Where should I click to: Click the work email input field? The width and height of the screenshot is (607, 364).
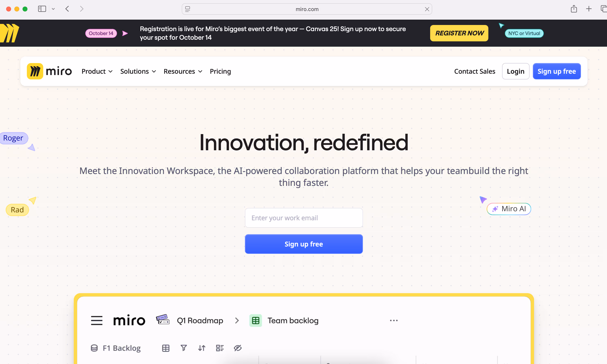point(304,218)
